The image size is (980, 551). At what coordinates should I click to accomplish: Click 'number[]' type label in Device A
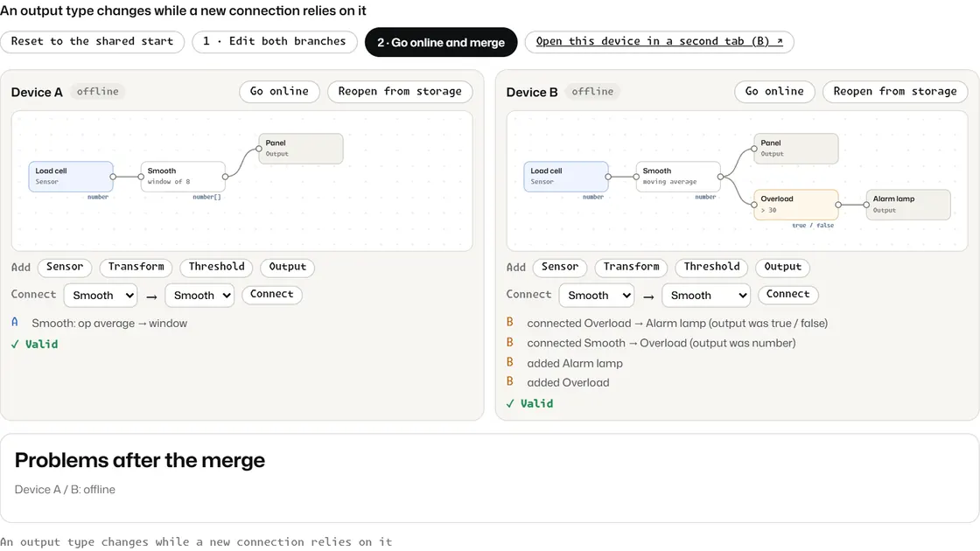(x=206, y=197)
